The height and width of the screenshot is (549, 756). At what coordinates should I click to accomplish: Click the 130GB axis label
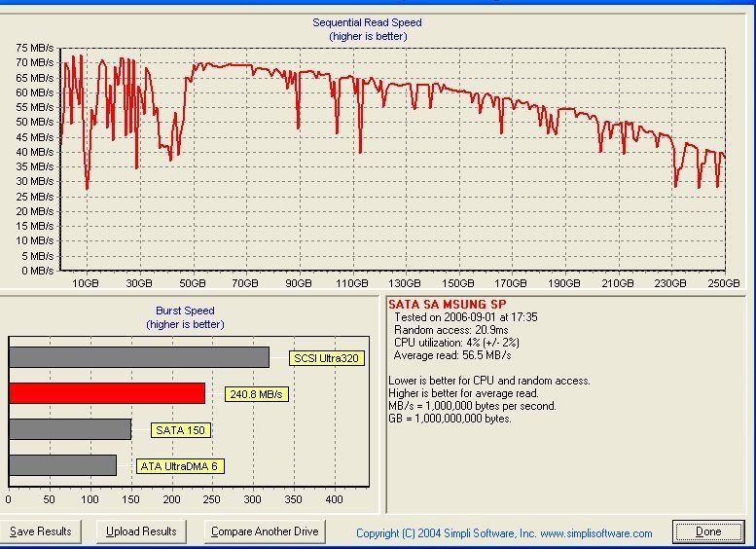(x=405, y=283)
